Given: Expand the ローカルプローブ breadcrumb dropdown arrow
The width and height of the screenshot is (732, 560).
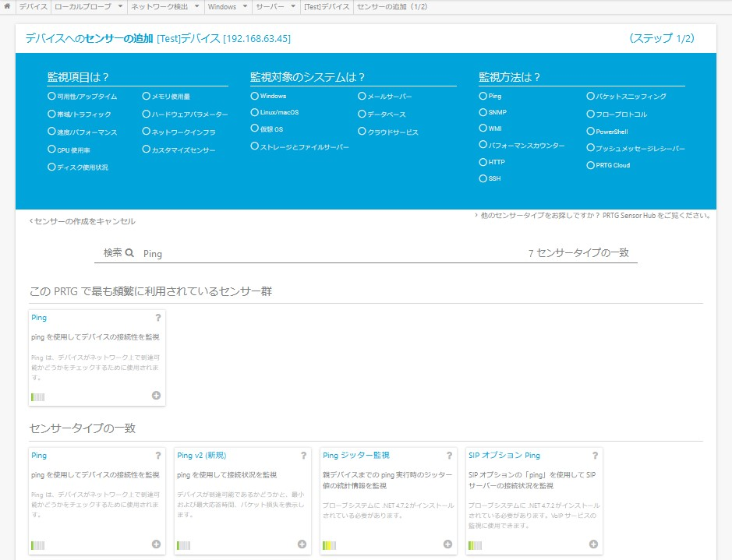Looking at the screenshot, I should [120, 6].
